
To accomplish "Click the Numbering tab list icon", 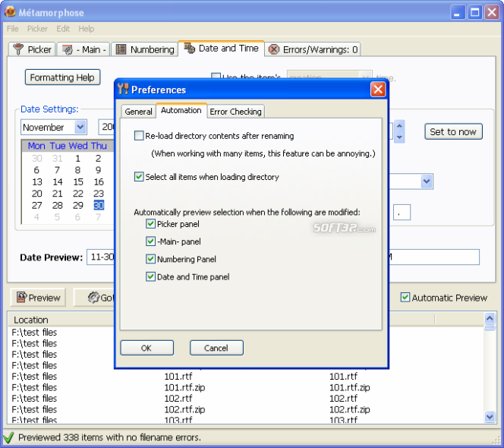I will (121, 49).
